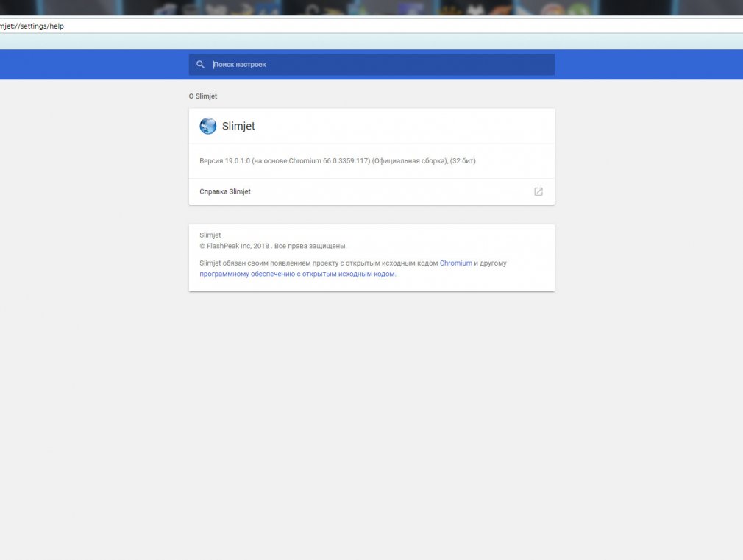This screenshot has width=743, height=560.
Task: Click the search magnifier icon in settings bar
Action: click(x=200, y=65)
